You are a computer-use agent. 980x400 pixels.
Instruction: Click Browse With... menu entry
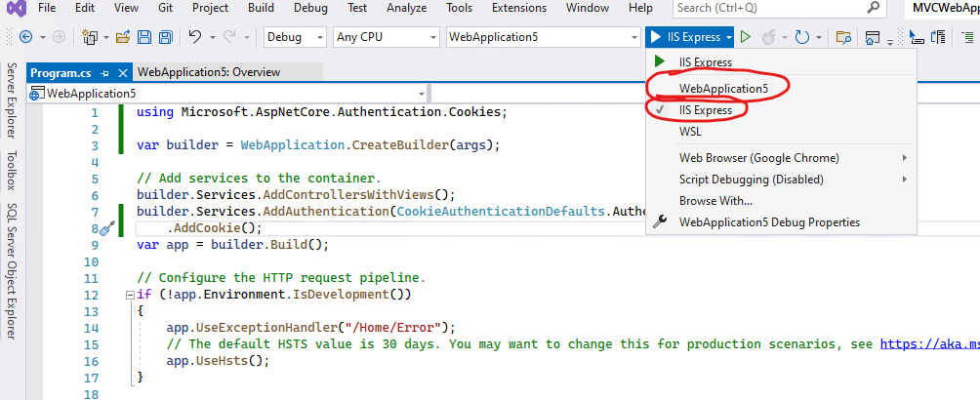[715, 201]
